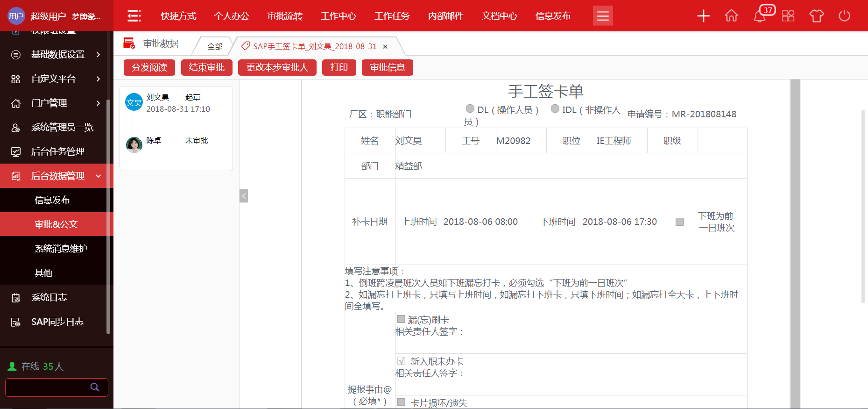The width and height of the screenshot is (868, 409).
Task: Open 工作任务 top menu
Action: (392, 16)
